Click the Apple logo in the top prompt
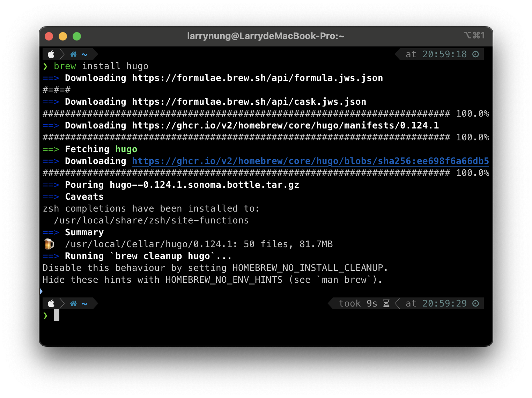This screenshot has width=532, height=398. (x=51, y=54)
